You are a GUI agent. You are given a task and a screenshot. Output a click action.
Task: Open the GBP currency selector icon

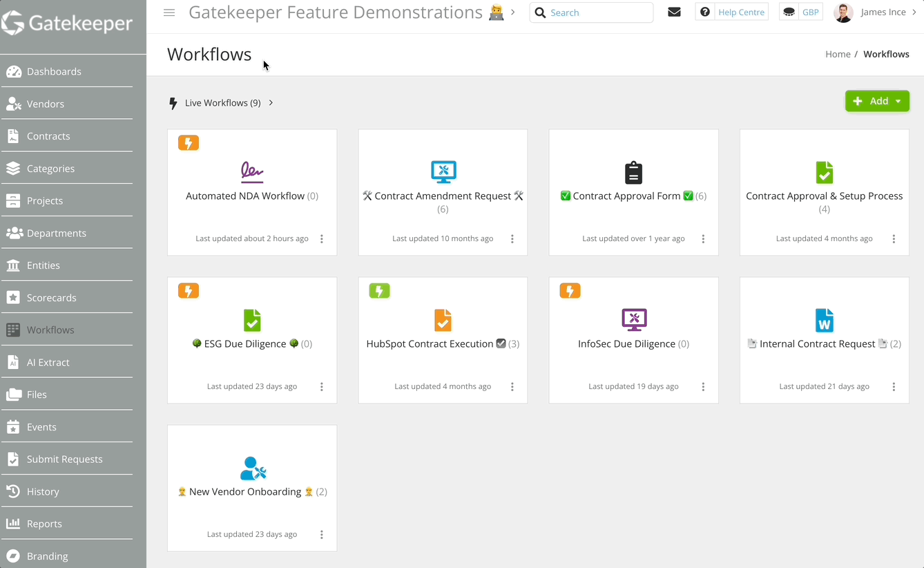coord(788,11)
